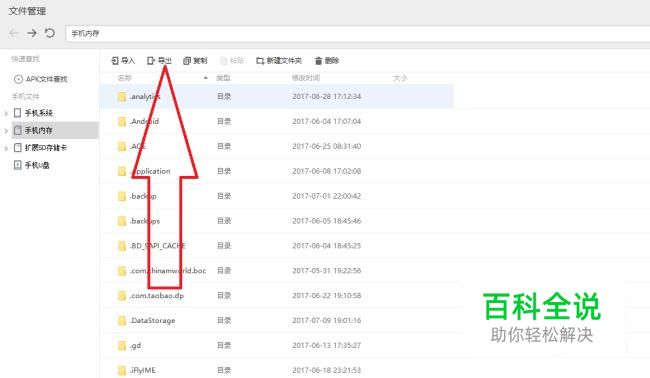The height and width of the screenshot is (378, 650).
Task: Click the 扩展SD存储卡 device icon
Action: (x=17, y=148)
